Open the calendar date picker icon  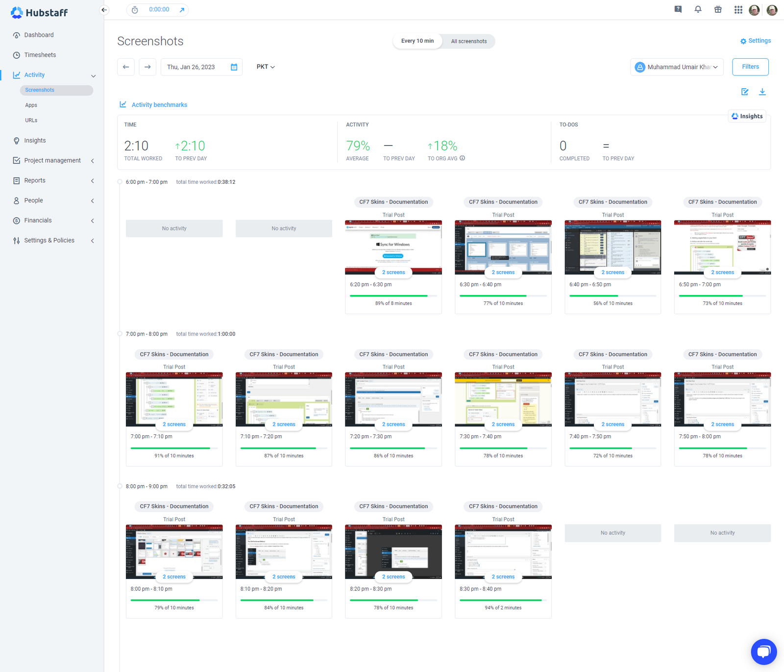point(234,67)
